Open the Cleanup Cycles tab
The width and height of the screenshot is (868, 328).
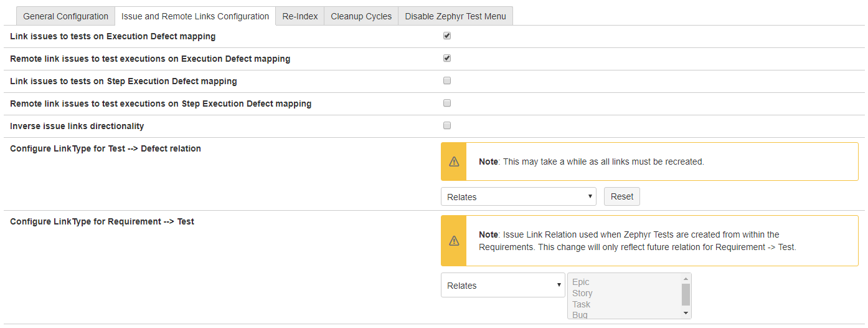pyautogui.click(x=361, y=16)
